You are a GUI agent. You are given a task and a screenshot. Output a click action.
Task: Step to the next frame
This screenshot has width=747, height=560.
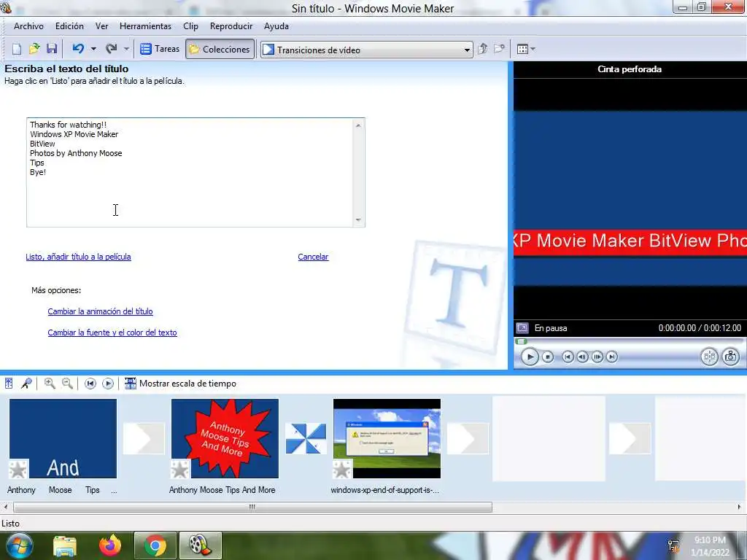[597, 357]
